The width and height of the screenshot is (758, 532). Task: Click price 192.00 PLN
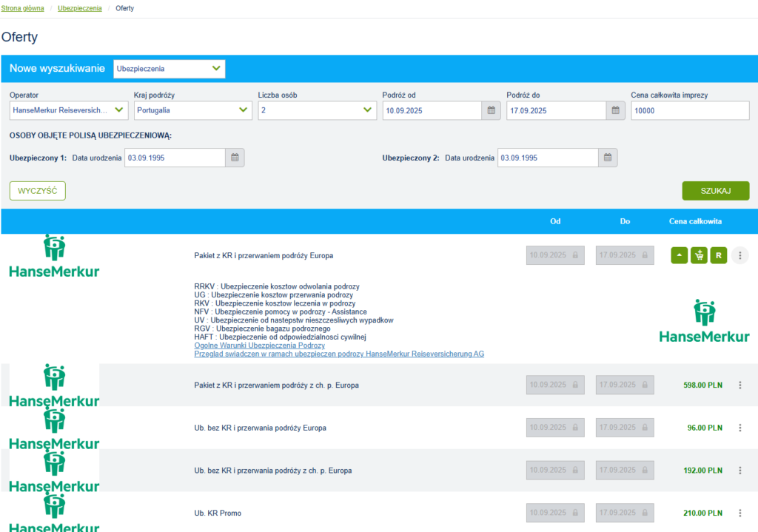pos(703,470)
